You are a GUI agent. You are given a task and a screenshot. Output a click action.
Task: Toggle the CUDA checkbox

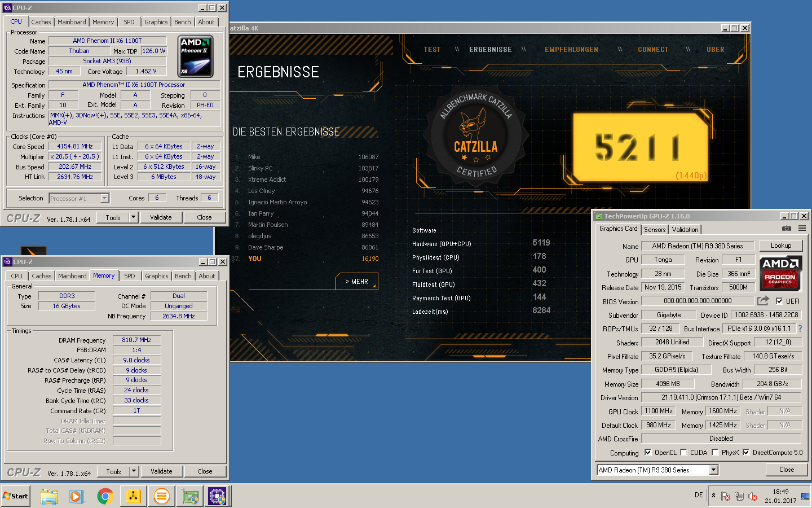683,452
